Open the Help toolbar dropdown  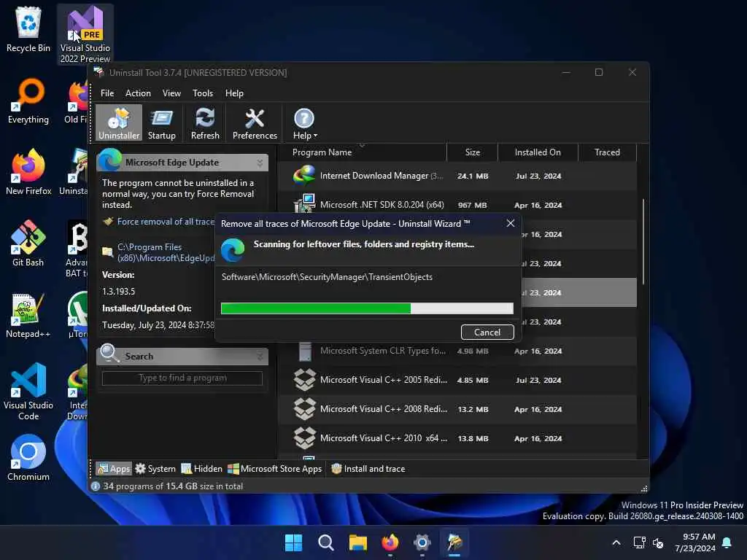pos(304,122)
